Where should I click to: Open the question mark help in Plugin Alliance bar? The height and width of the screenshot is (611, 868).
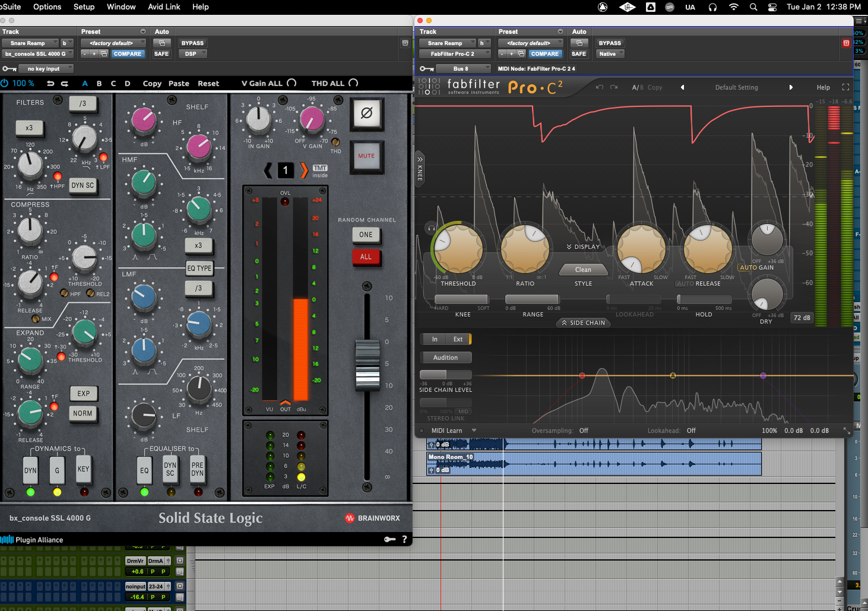405,539
